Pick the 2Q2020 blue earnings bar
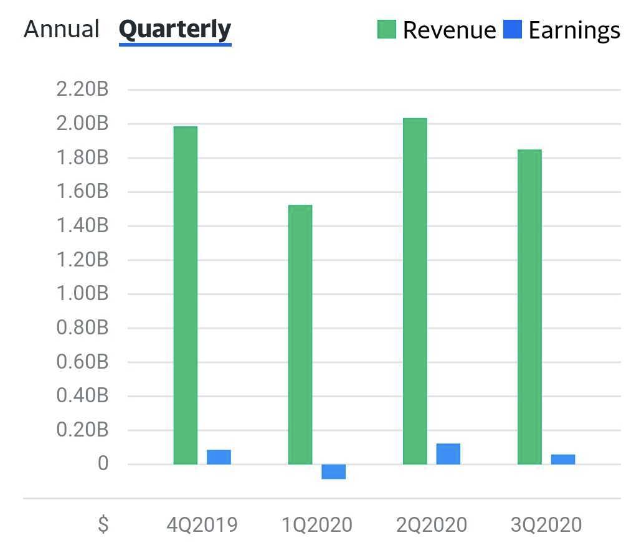The width and height of the screenshot is (638, 552). click(x=448, y=454)
